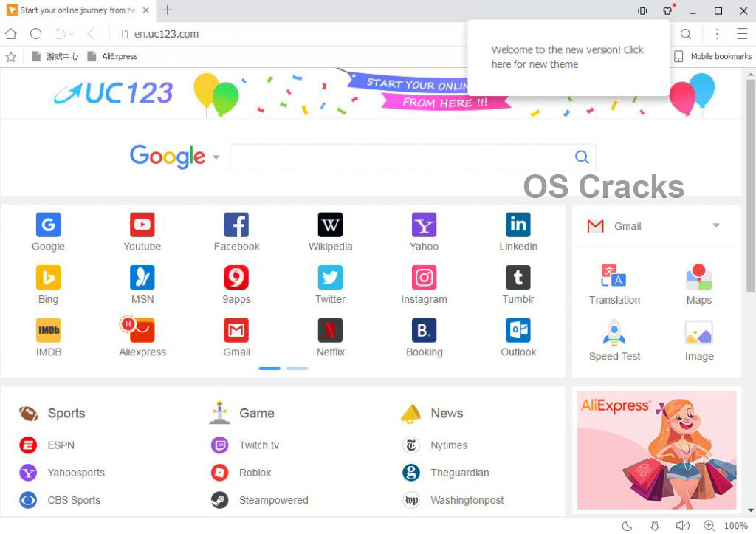Open the Youtube shortcut icon
This screenshot has width=756, height=534.
click(142, 225)
